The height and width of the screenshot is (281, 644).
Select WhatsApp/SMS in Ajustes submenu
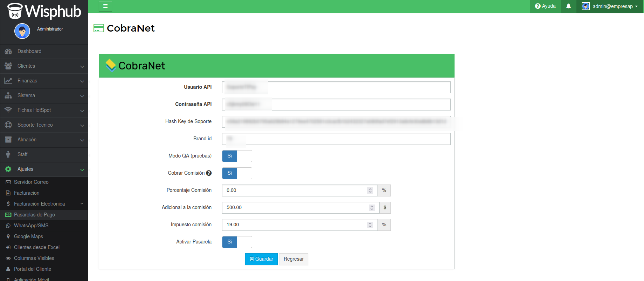pos(31,226)
